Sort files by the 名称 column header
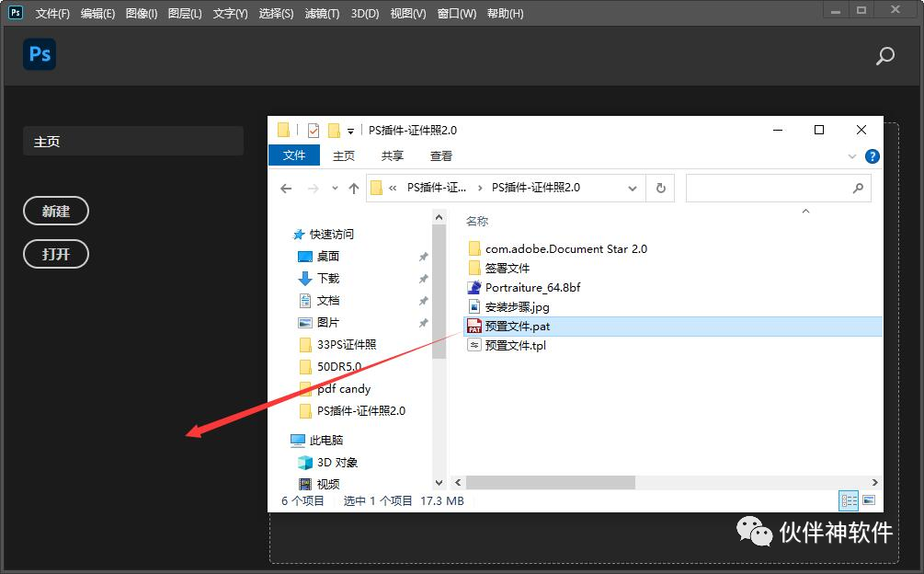This screenshot has height=574, width=924. (x=476, y=221)
